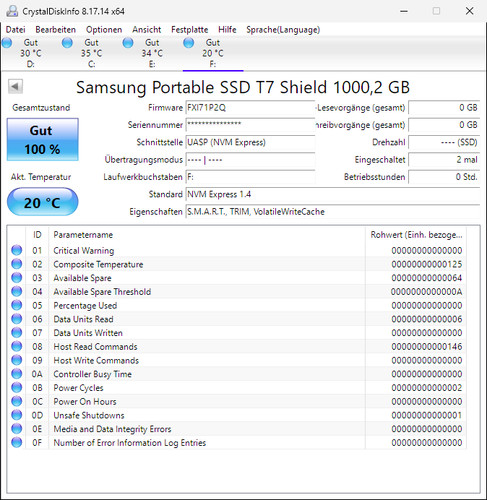This screenshot has height=500, width=487.
Task: Minimize the CrystalDiskInfo window
Action: click(404, 11)
